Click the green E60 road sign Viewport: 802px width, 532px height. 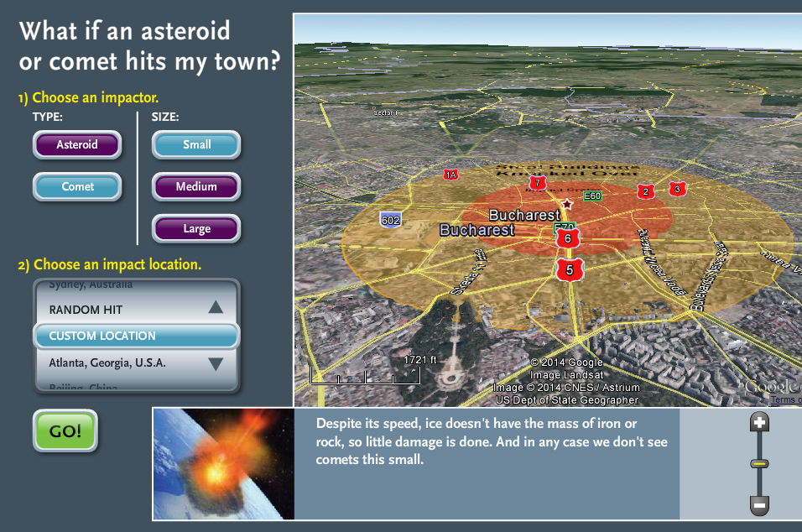pyautogui.click(x=592, y=196)
